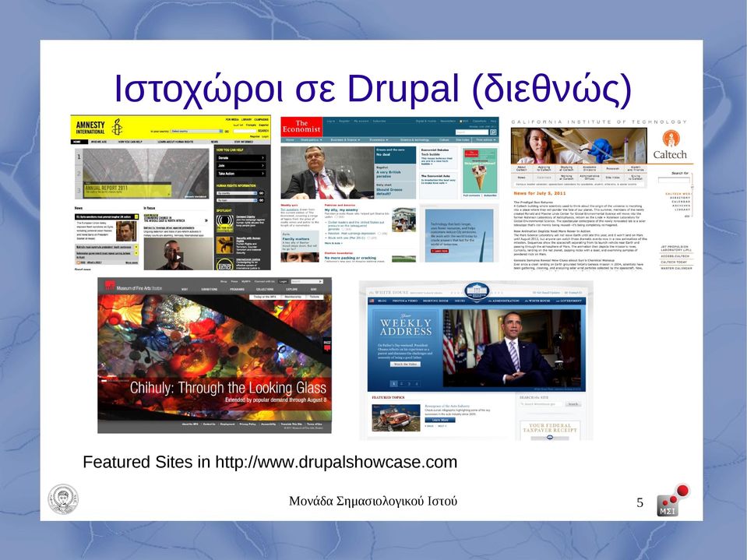Click the Economist search input field

point(471,132)
